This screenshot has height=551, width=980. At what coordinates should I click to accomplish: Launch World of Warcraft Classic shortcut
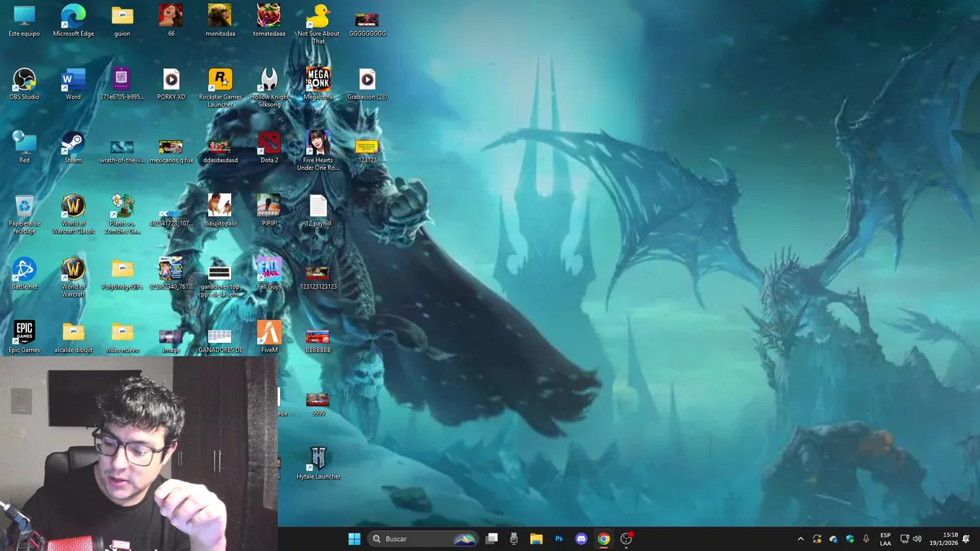[73, 214]
